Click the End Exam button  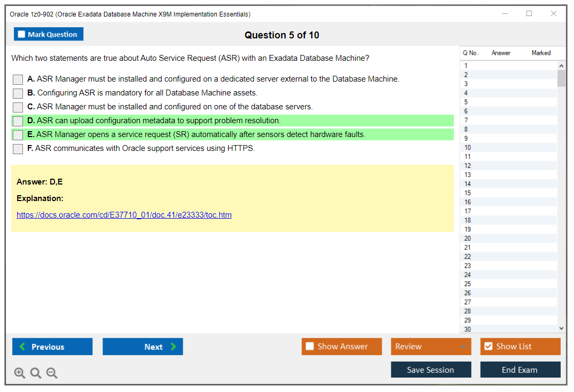coord(520,370)
